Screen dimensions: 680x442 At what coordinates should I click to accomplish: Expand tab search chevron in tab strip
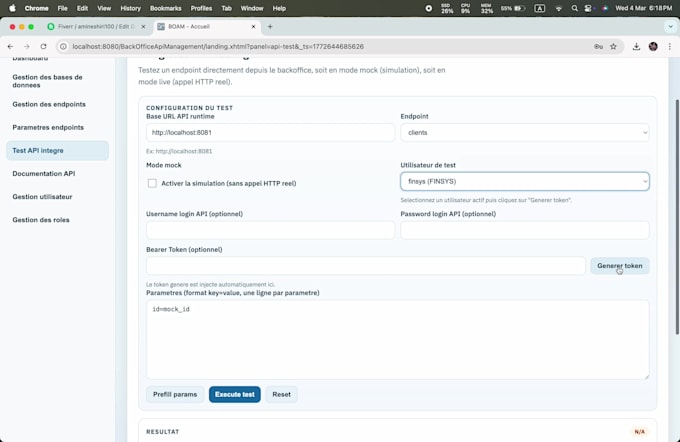click(670, 26)
